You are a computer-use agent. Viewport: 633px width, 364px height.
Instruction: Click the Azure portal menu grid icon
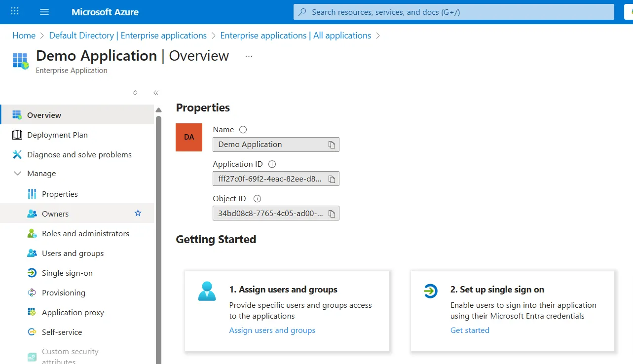coord(14,11)
